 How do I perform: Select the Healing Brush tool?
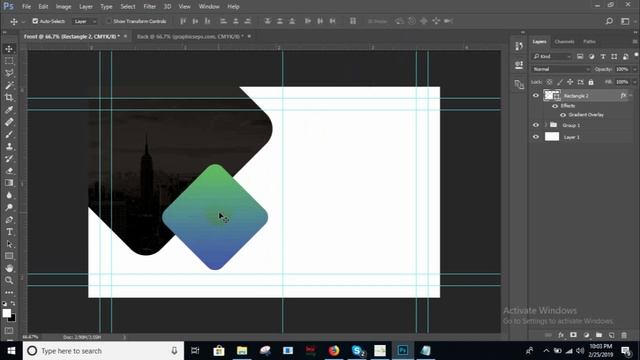coord(9,122)
